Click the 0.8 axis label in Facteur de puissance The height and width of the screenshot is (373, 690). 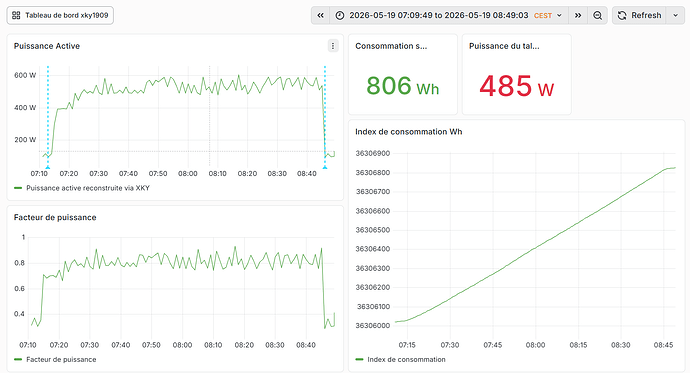click(20, 263)
